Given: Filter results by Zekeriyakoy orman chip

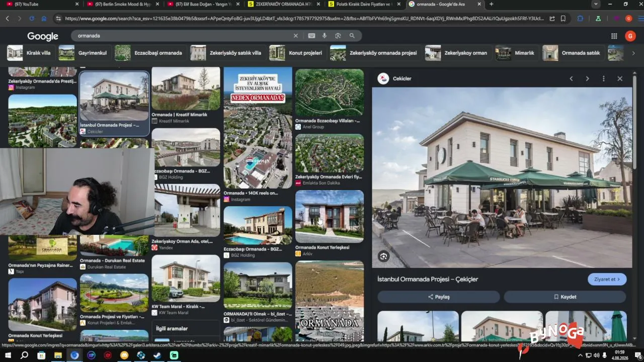Looking at the screenshot, I should (457, 53).
